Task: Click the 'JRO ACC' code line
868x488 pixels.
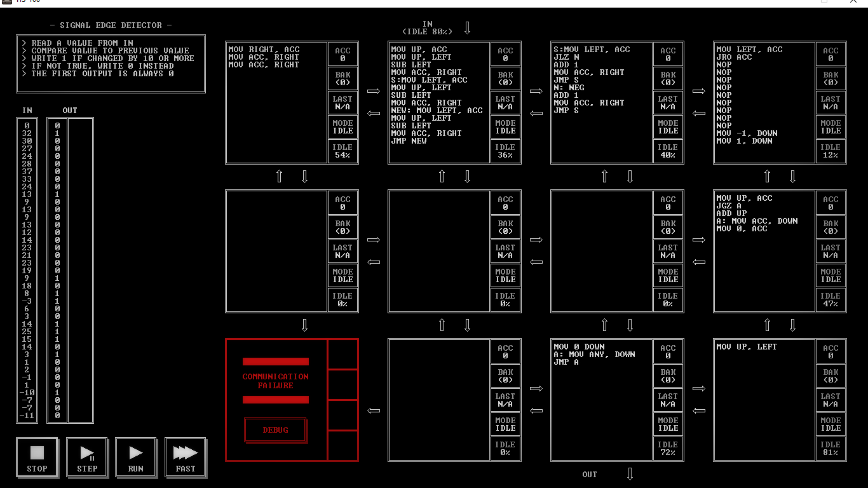Action: tap(734, 57)
